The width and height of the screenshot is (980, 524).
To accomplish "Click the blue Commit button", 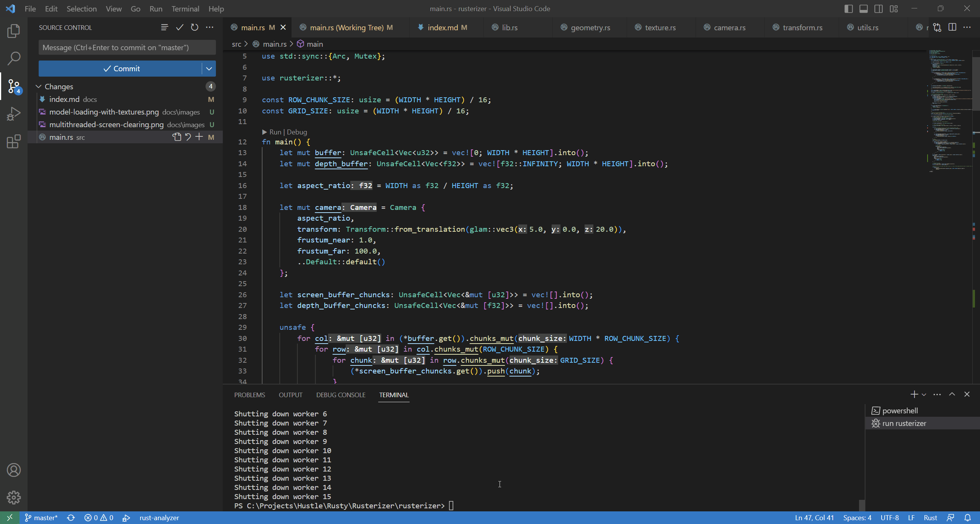I will pos(120,69).
